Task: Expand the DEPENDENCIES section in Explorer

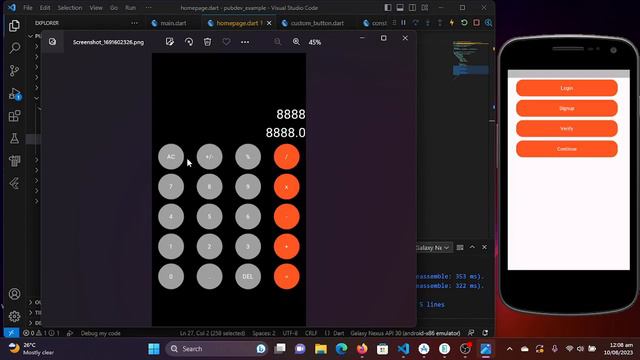Action: [x=35, y=323]
